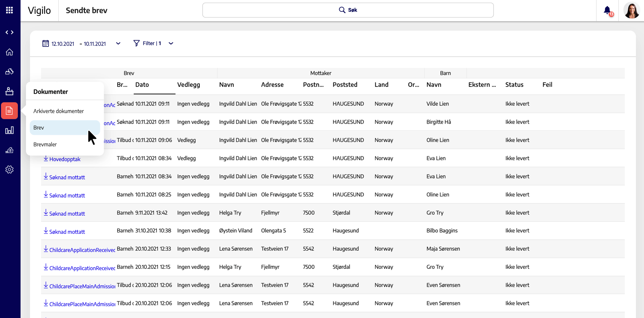
Task: Open settings gear in sidebar
Action: (9, 169)
